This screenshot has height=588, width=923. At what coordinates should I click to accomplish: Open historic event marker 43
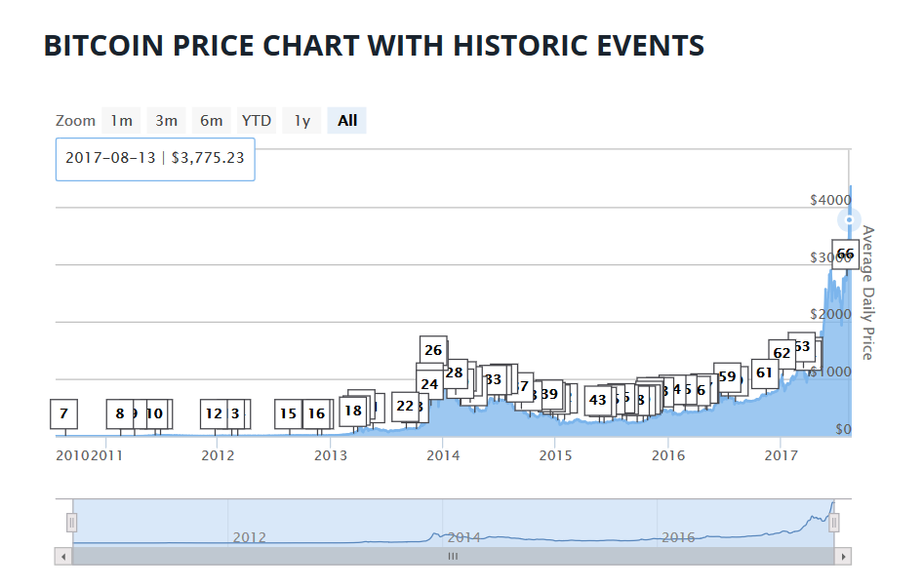[x=598, y=400]
